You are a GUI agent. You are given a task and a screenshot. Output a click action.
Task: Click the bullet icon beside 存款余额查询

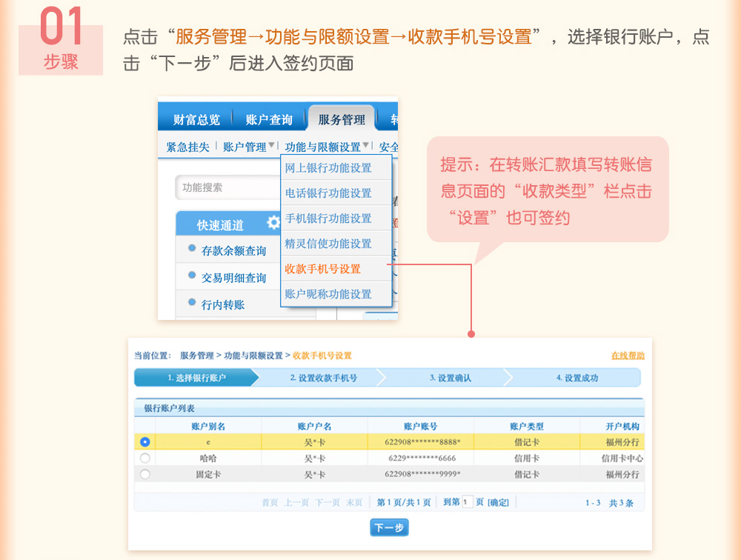(x=192, y=247)
